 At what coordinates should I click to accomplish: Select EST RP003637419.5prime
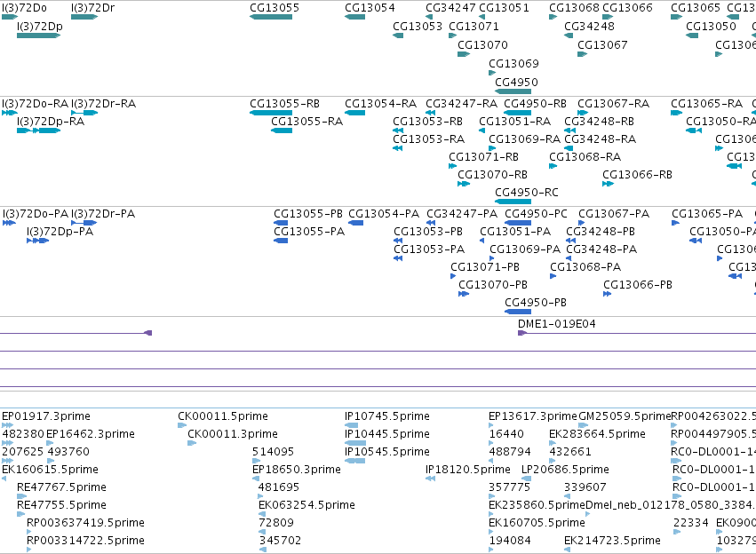[x=29, y=532]
